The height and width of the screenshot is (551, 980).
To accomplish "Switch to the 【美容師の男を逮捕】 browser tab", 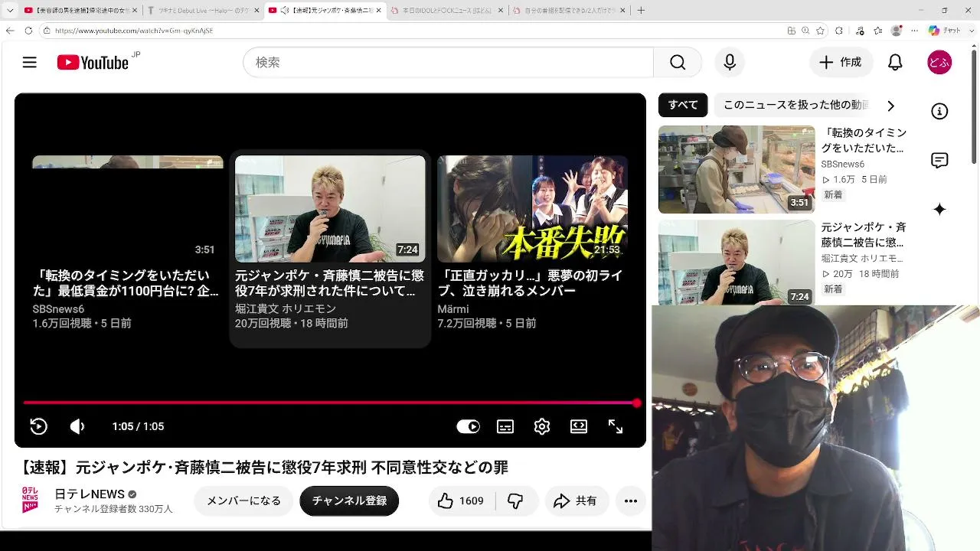I will [x=80, y=11].
